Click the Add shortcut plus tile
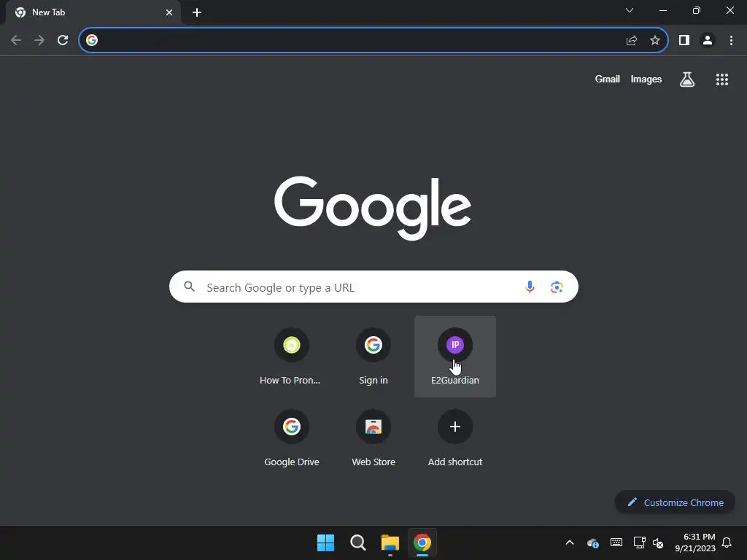The height and width of the screenshot is (560, 747). (x=455, y=438)
